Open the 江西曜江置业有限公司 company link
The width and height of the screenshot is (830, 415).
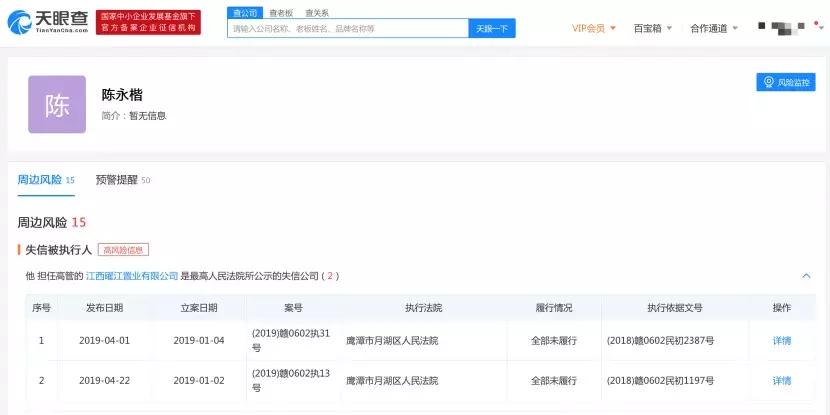pyautogui.click(x=132, y=276)
